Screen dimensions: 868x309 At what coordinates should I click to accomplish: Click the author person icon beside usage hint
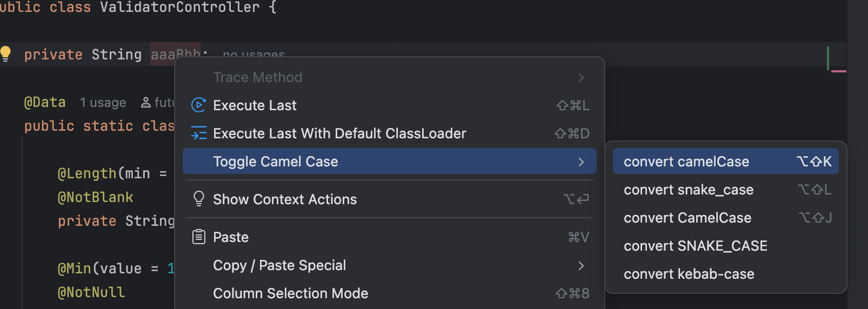tap(145, 103)
